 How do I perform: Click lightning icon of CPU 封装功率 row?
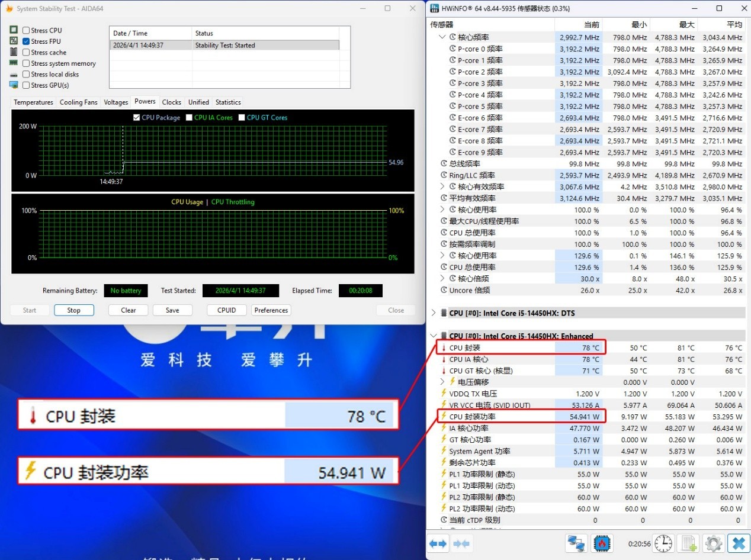tap(444, 416)
